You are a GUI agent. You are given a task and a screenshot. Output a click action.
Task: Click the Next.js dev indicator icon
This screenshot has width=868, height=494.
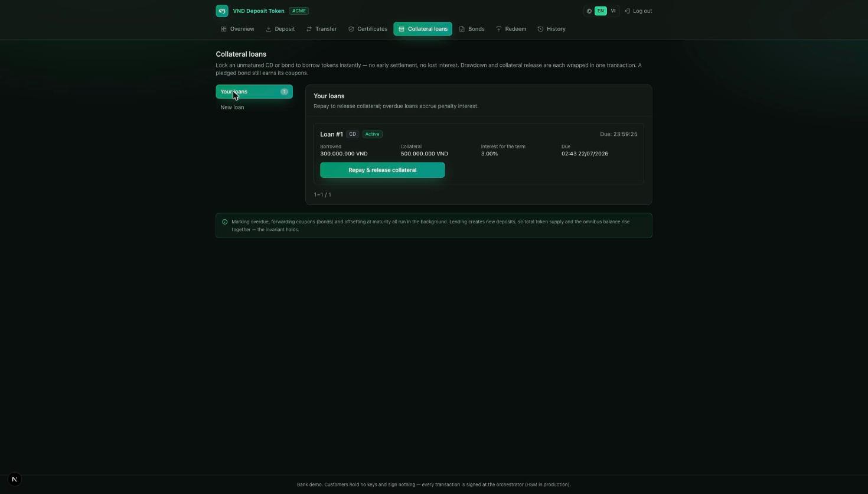pyautogui.click(x=15, y=479)
